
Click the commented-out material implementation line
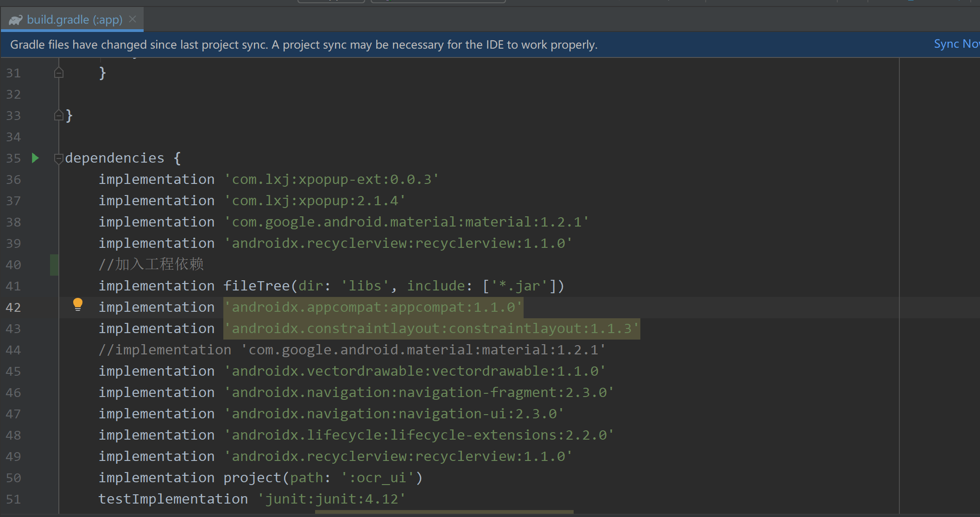[x=352, y=350]
